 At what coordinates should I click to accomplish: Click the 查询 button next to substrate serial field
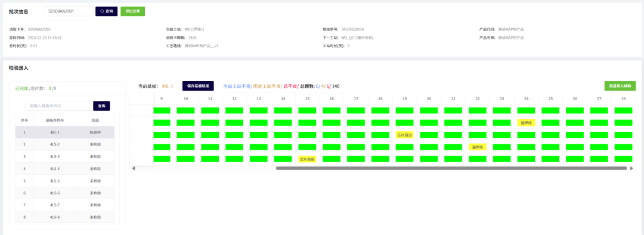(x=101, y=106)
